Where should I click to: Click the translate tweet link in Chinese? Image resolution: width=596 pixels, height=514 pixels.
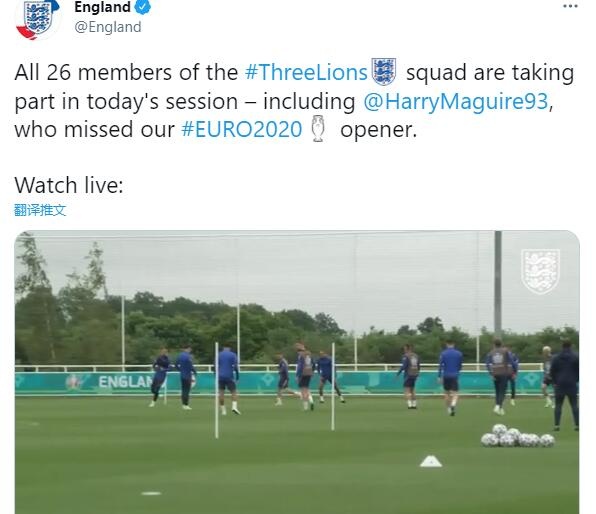point(40,210)
